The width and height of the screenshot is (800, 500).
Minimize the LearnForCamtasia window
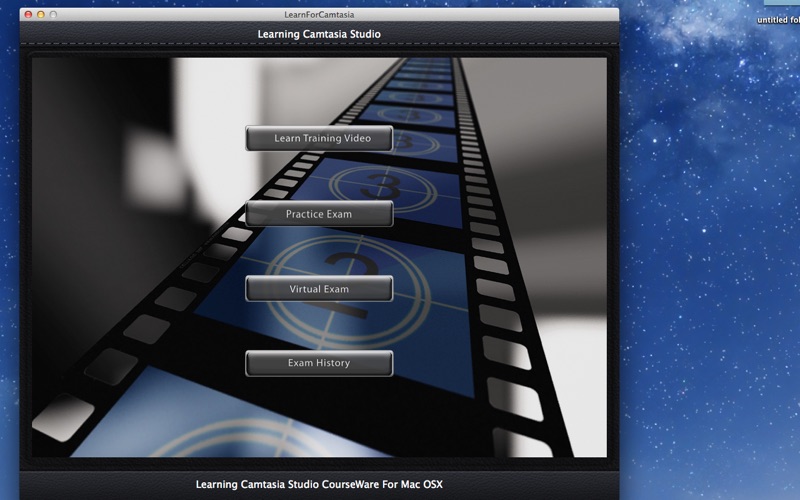(x=41, y=15)
